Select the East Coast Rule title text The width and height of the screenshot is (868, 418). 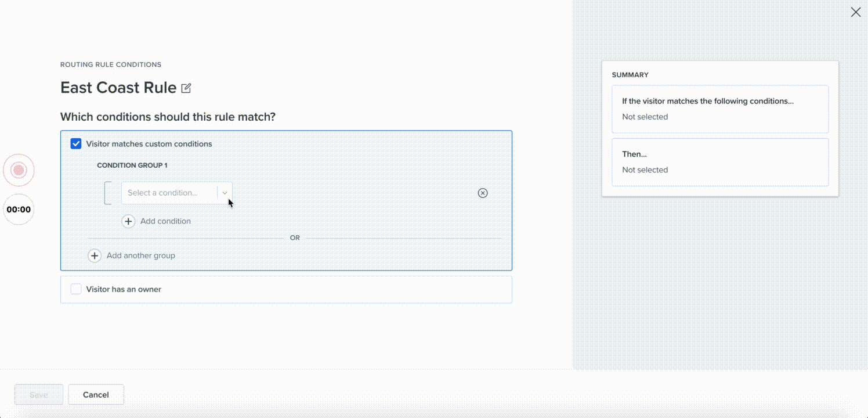pyautogui.click(x=118, y=88)
